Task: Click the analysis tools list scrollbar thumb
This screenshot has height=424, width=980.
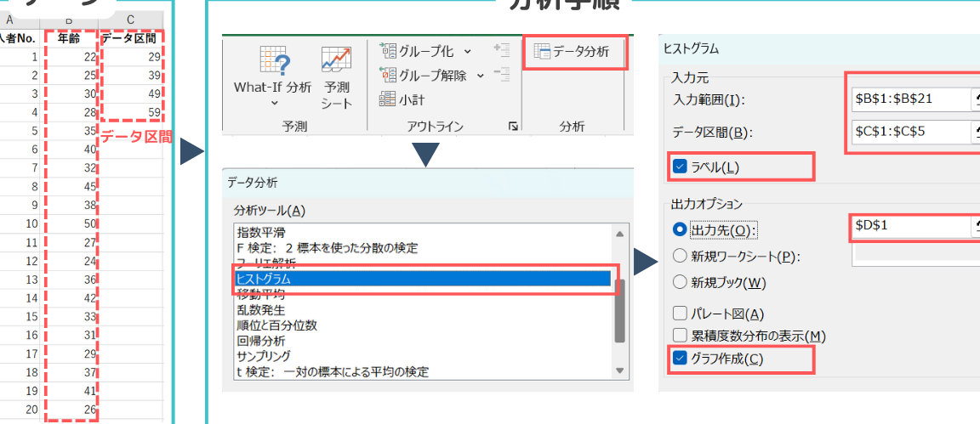Action: (x=619, y=311)
